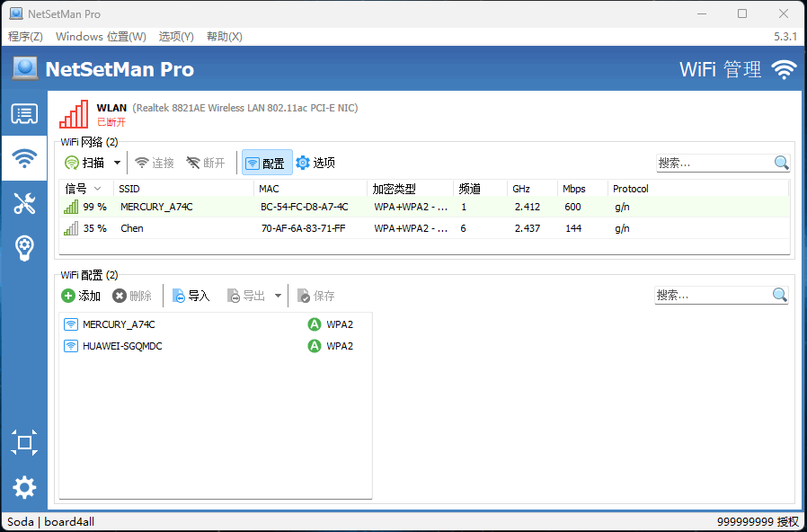Image resolution: width=807 pixels, height=532 pixels.
Task: Click the 999999999 授权 license text
Action: point(758,522)
